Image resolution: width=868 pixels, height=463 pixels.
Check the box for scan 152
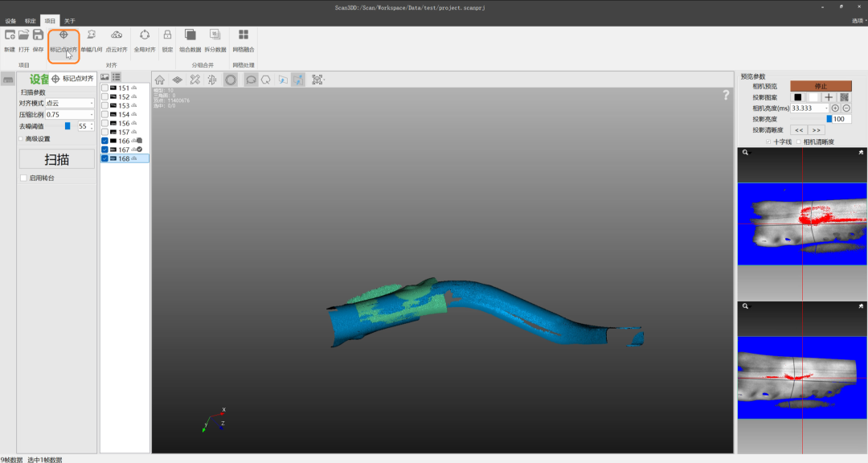click(x=104, y=97)
